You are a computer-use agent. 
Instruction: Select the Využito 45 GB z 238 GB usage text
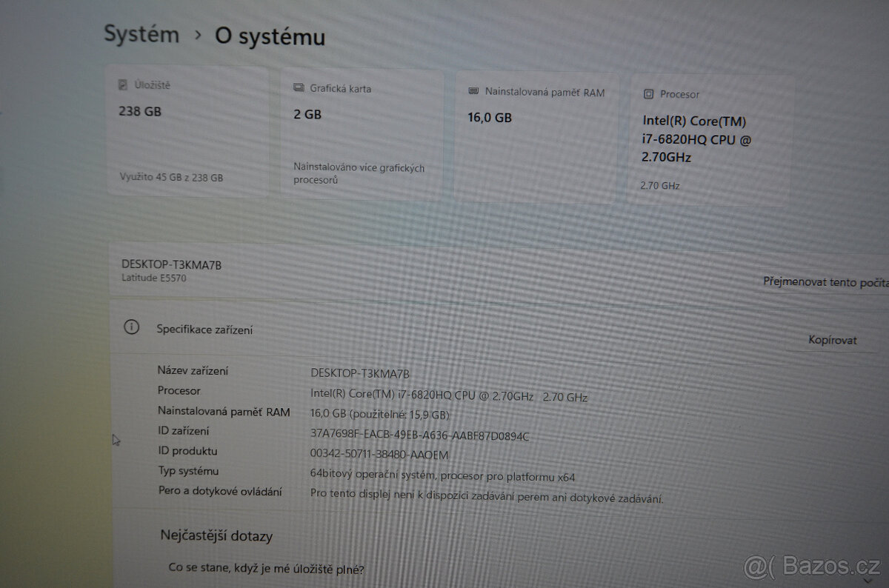[x=171, y=177]
